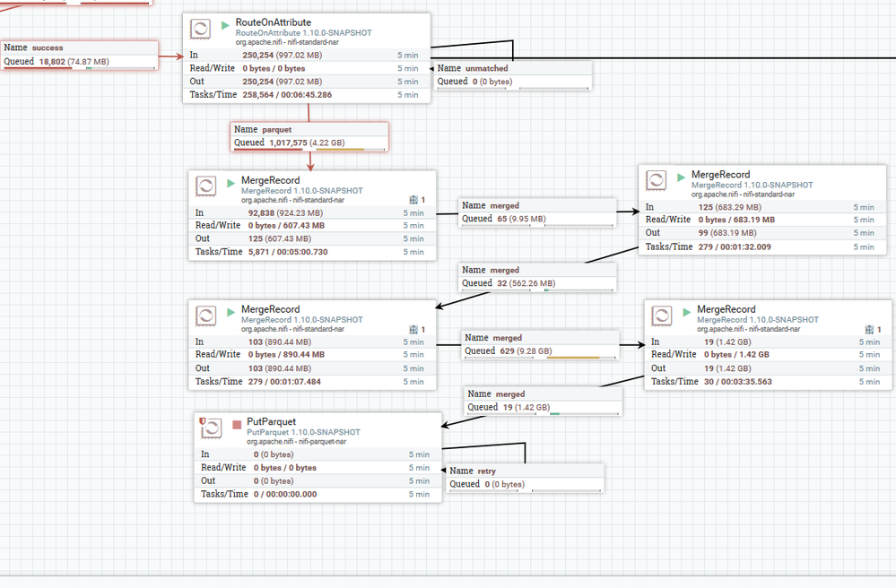This screenshot has height=588, width=896.
Task: Click PutParquet Tasks/Time 0 / 00:00:00.000
Action: (x=285, y=495)
